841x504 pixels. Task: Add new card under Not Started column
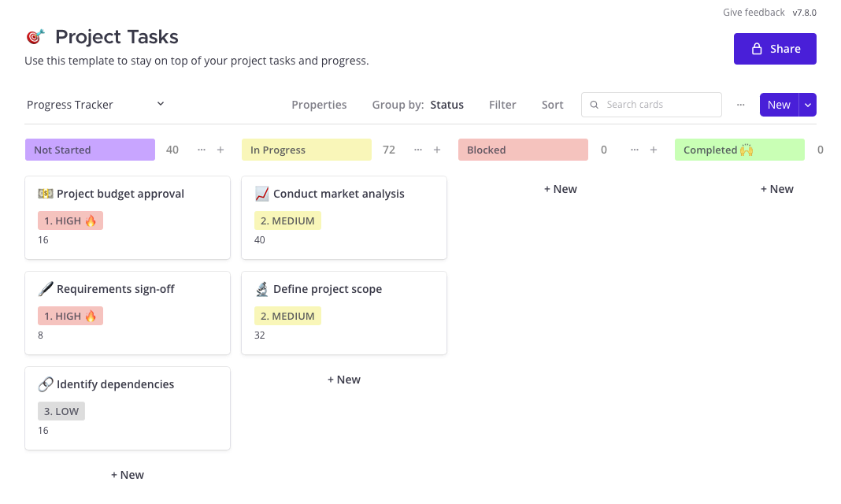click(128, 475)
